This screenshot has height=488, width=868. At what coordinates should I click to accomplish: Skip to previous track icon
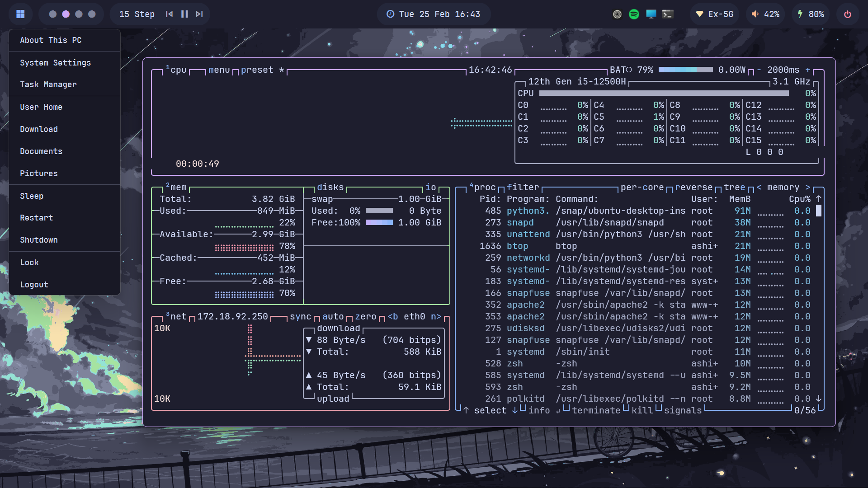pos(169,14)
